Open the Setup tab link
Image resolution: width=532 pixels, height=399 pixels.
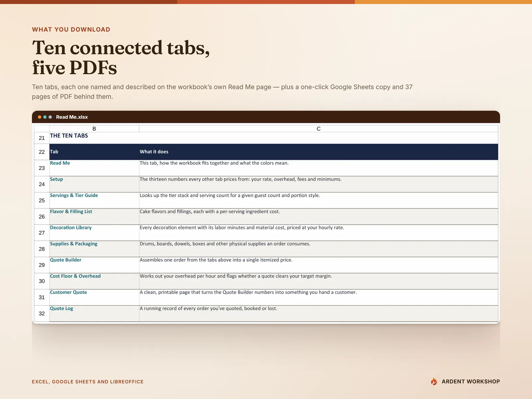click(56, 179)
